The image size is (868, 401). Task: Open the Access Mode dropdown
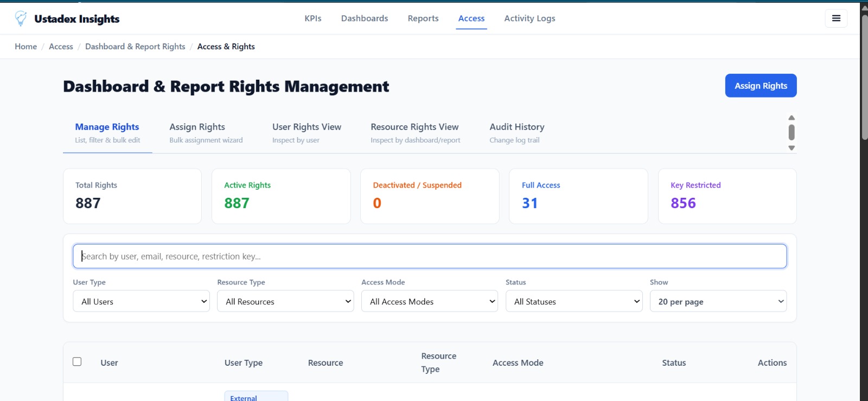(x=430, y=301)
